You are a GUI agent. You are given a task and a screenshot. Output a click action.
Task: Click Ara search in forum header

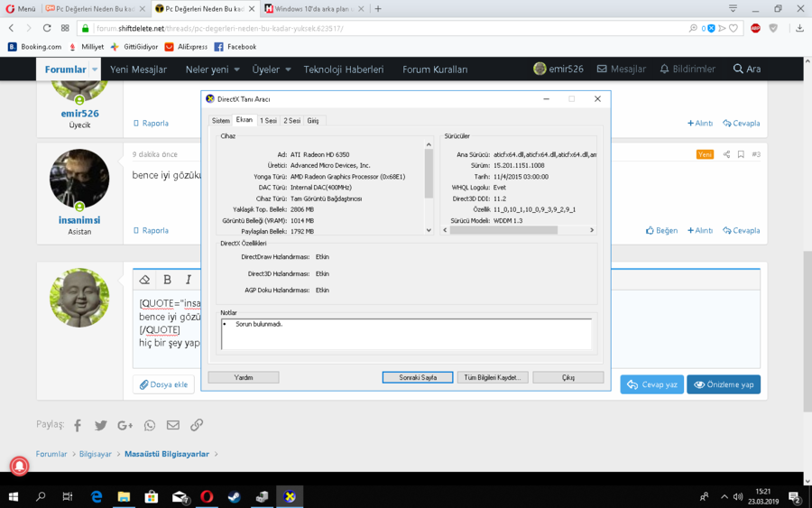point(747,69)
